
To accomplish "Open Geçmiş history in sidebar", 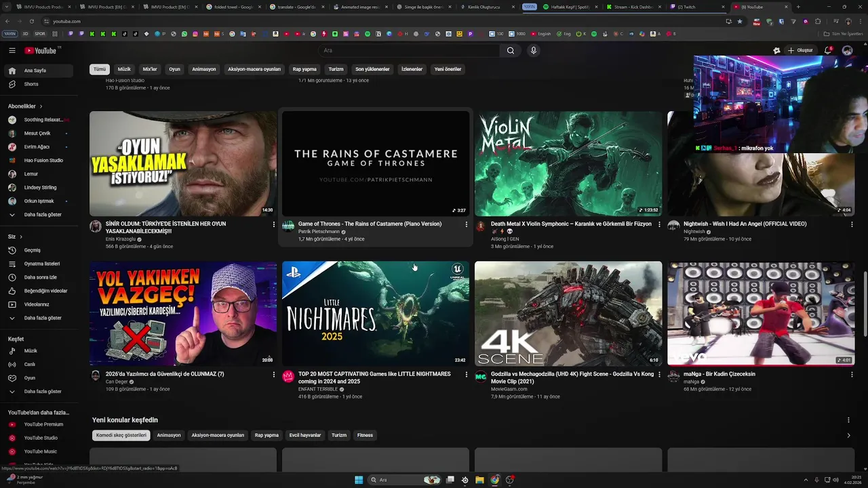I will click(39, 250).
